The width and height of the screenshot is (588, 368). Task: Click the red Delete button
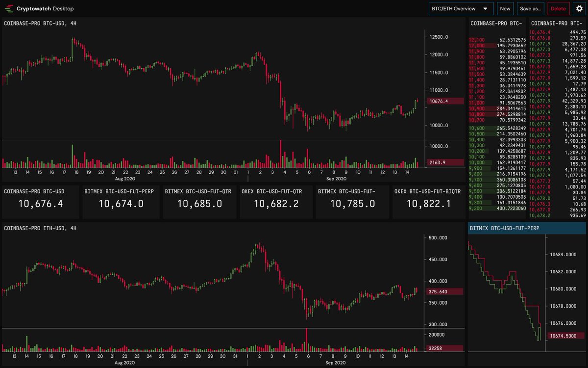coord(558,8)
